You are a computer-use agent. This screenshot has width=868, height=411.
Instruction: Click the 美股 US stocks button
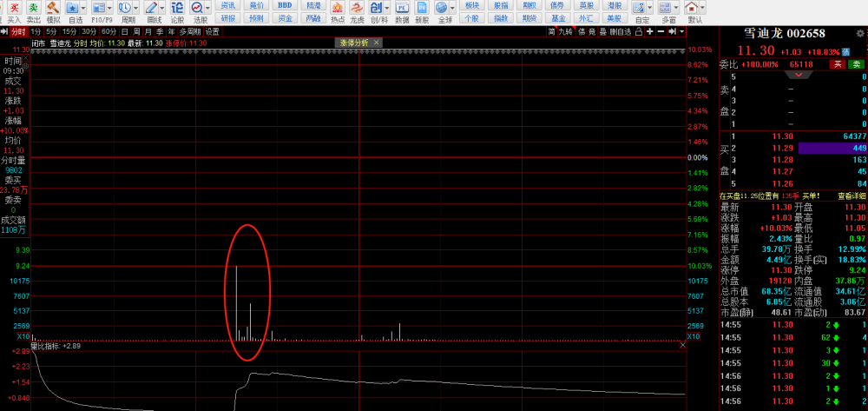point(614,18)
